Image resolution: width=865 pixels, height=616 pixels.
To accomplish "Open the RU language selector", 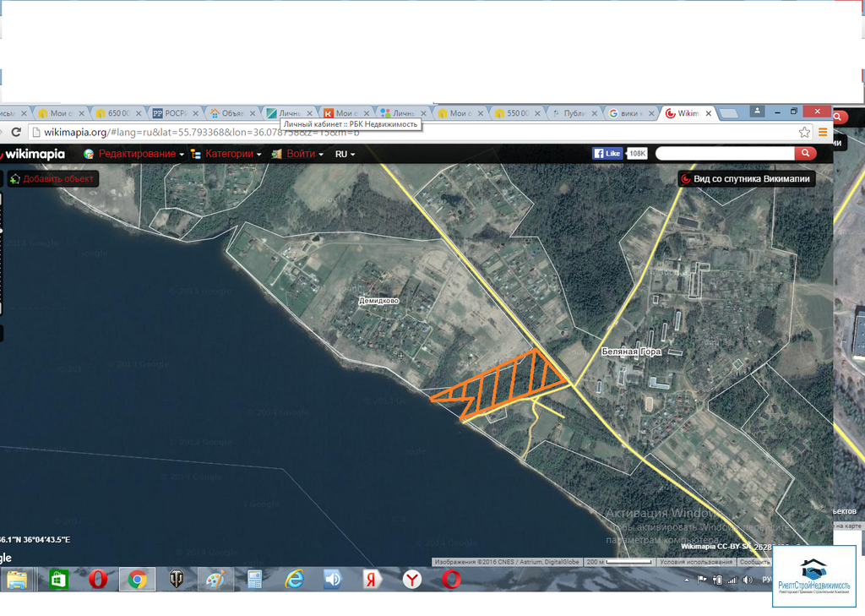I will click(x=345, y=154).
